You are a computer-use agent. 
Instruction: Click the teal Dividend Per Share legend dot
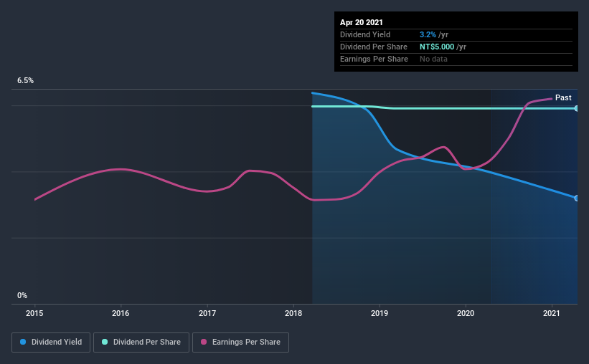(x=105, y=342)
